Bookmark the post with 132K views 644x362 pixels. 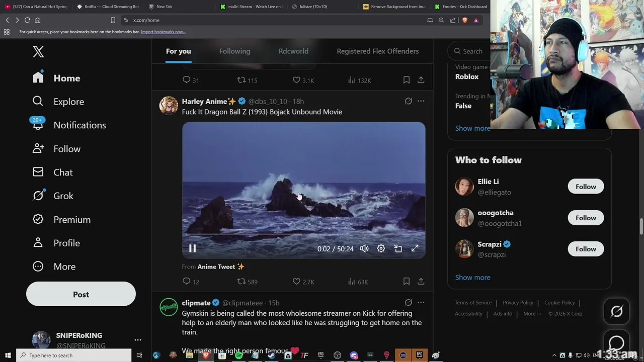coord(406,80)
